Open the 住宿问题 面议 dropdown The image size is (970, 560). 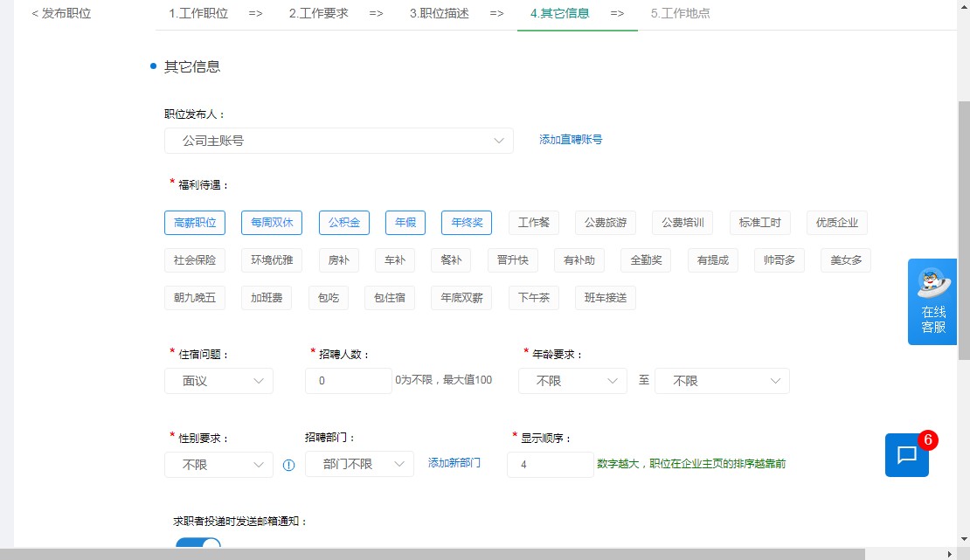[x=218, y=380]
